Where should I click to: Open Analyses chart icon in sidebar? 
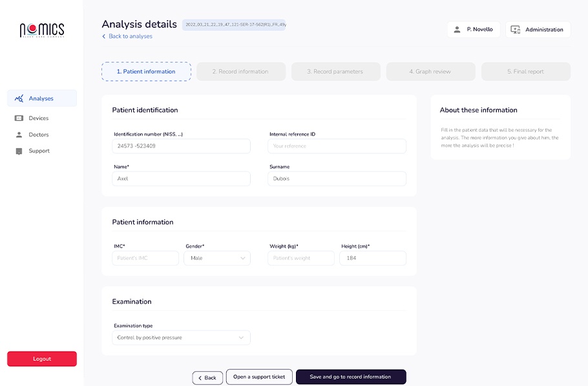[x=19, y=98]
